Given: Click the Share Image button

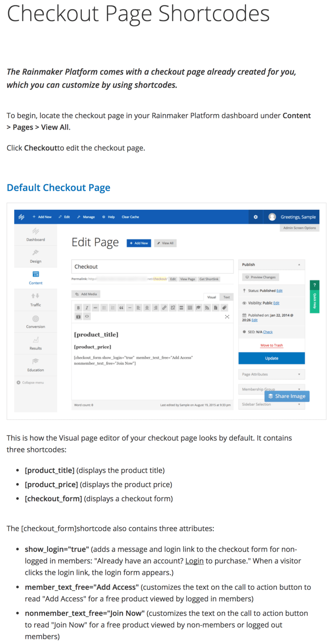Looking at the screenshot, I should (287, 396).
